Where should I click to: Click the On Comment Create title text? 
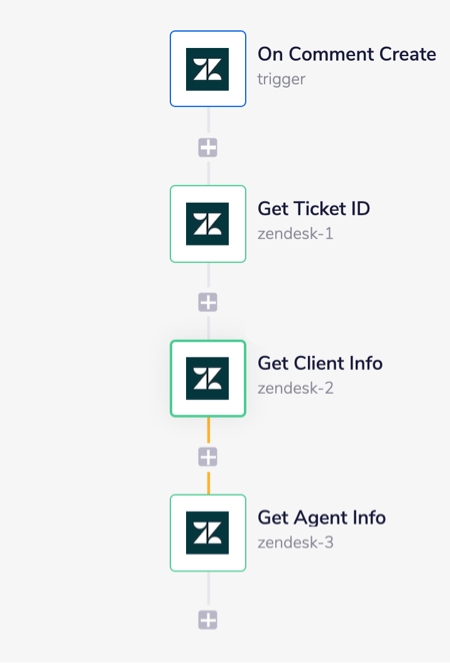coord(347,54)
